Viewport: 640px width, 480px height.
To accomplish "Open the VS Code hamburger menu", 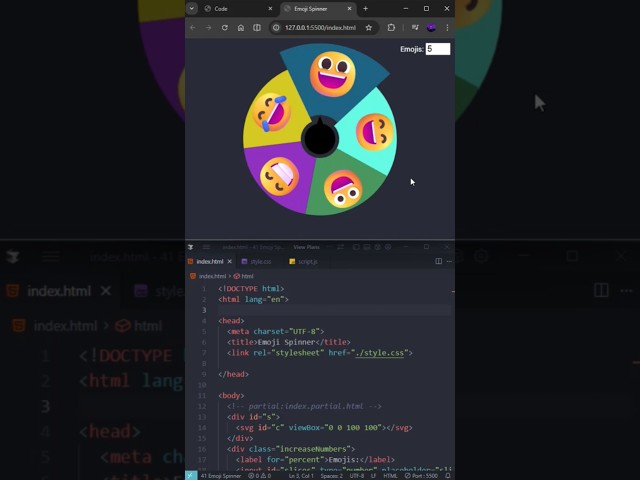I will point(206,247).
